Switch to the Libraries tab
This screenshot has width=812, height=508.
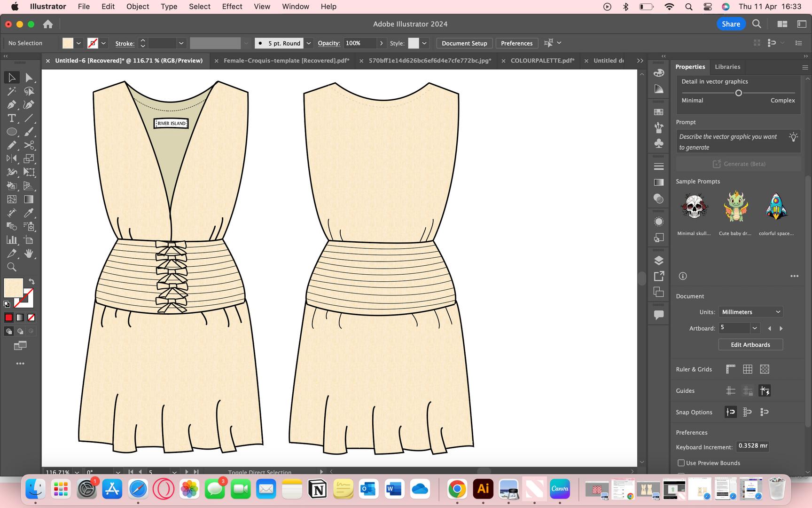[x=727, y=67]
